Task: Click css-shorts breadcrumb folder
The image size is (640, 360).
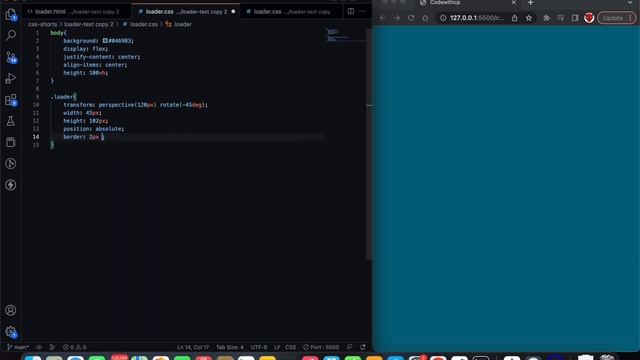Action: (x=42, y=24)
